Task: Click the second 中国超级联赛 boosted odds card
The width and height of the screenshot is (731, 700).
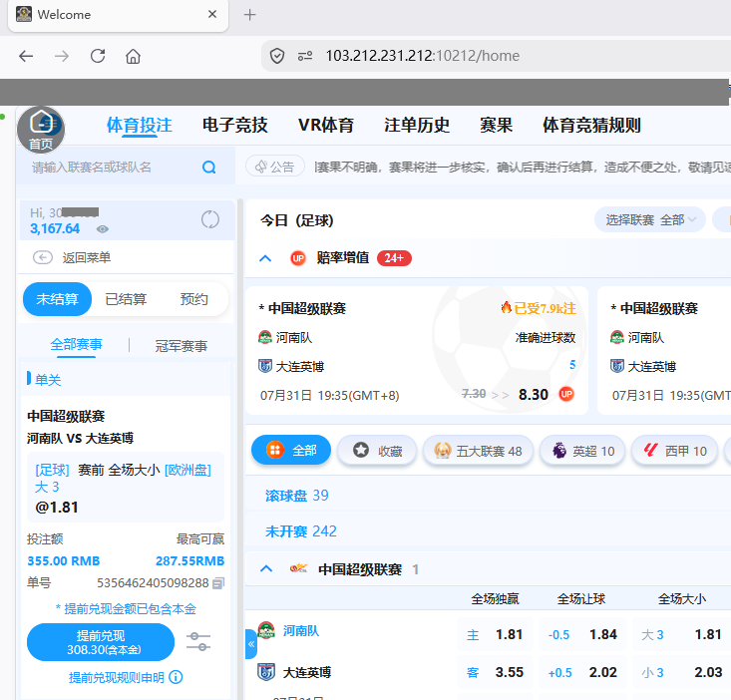Action: [x=664, y=350]
